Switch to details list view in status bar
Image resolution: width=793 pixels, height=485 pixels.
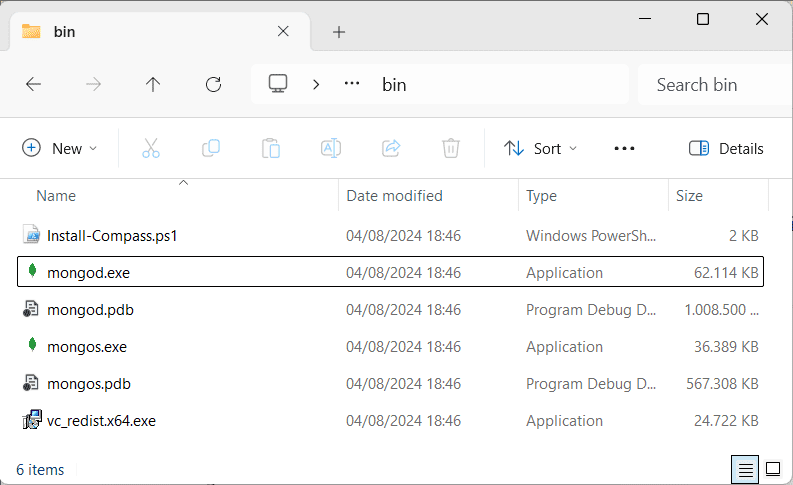click(745, 470)
